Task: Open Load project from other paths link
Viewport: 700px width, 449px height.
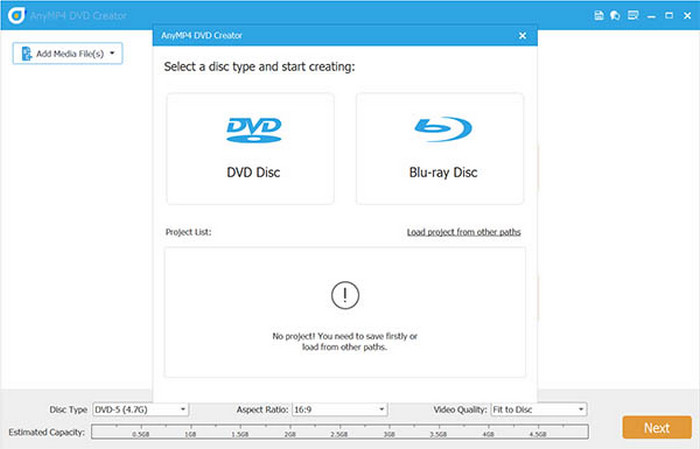Action: tap(463, 232)
